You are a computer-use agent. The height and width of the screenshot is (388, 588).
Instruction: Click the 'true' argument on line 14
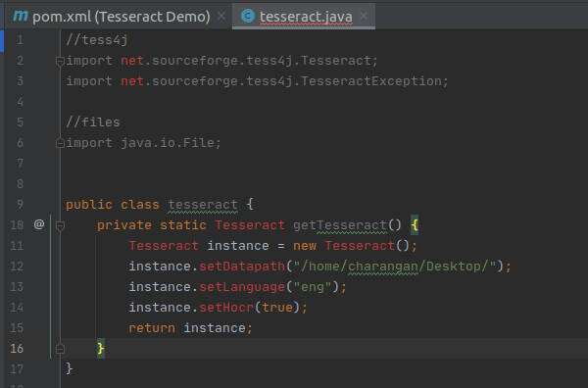277,308
